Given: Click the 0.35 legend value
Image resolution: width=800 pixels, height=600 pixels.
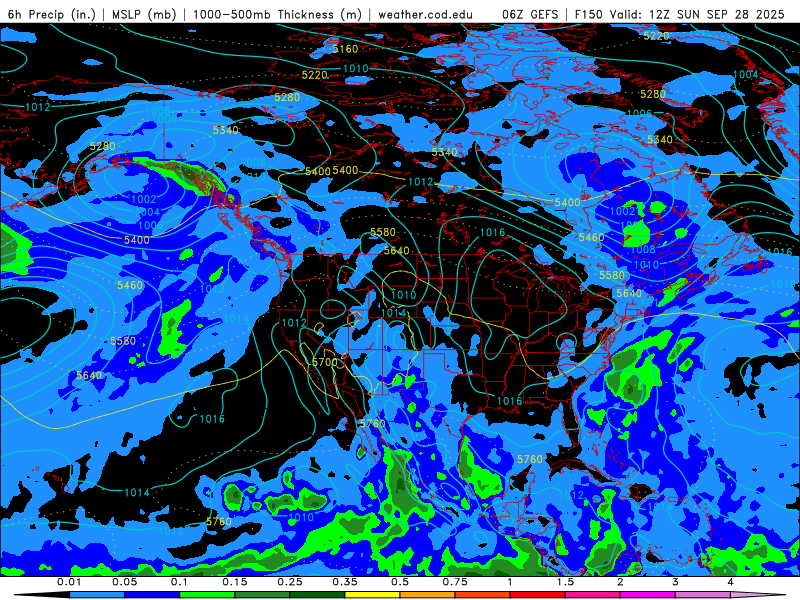Looking at the screenshot, I should (345, 582).
